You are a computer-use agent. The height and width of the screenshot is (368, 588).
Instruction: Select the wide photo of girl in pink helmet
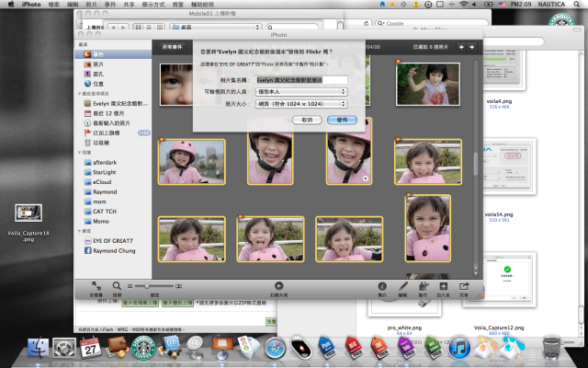coord(192,162)
